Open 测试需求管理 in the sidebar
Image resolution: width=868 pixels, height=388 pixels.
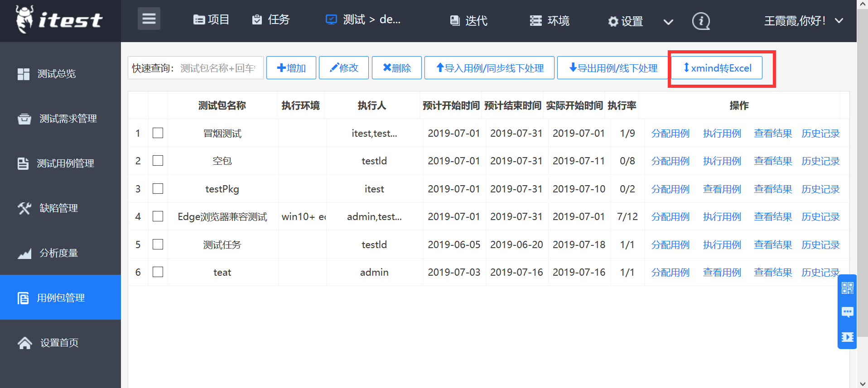pyautogui.click(x=60, y=119)
